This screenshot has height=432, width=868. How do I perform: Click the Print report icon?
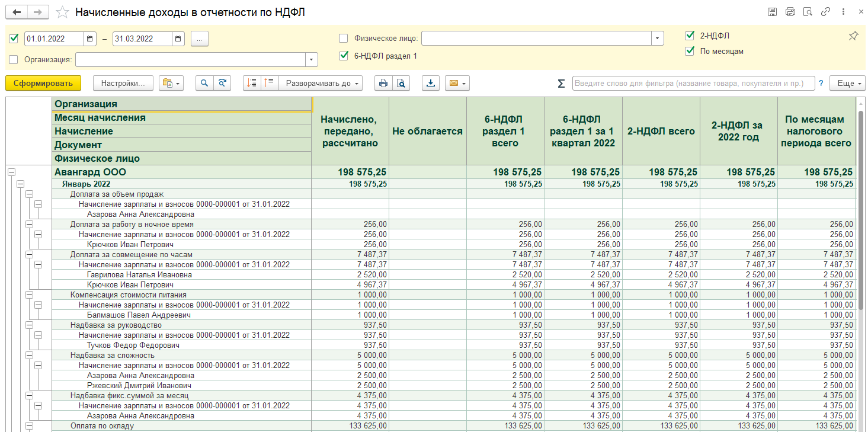(383, 84)
